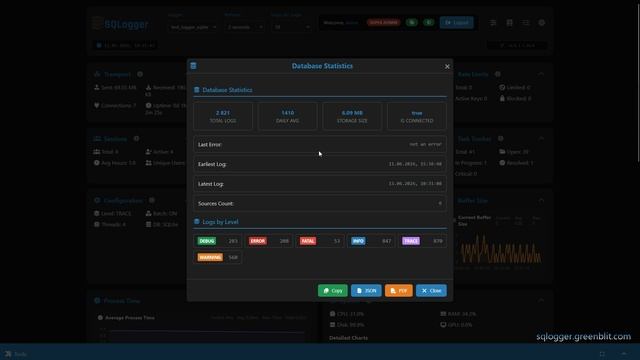This screenshot has height=360, width=640.
Task: Click the red ERROR level badge
Action: coord(258,241)
